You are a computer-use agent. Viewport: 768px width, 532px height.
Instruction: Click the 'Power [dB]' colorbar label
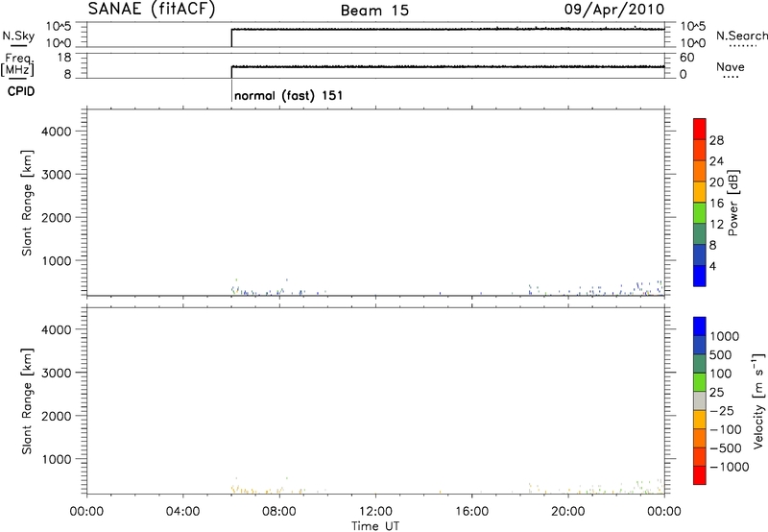click(x=733, y=203)
